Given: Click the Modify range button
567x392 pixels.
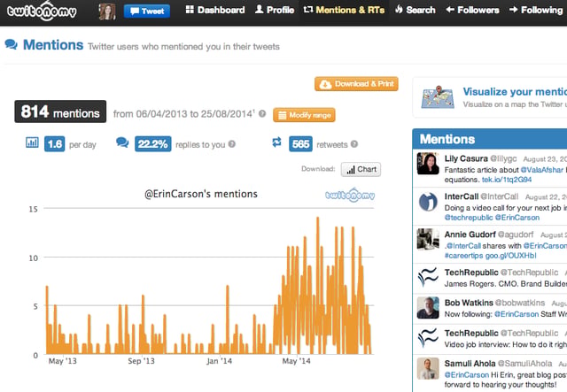Looking at the screenshot, I should pyautogui.click(x=304, y=115).
